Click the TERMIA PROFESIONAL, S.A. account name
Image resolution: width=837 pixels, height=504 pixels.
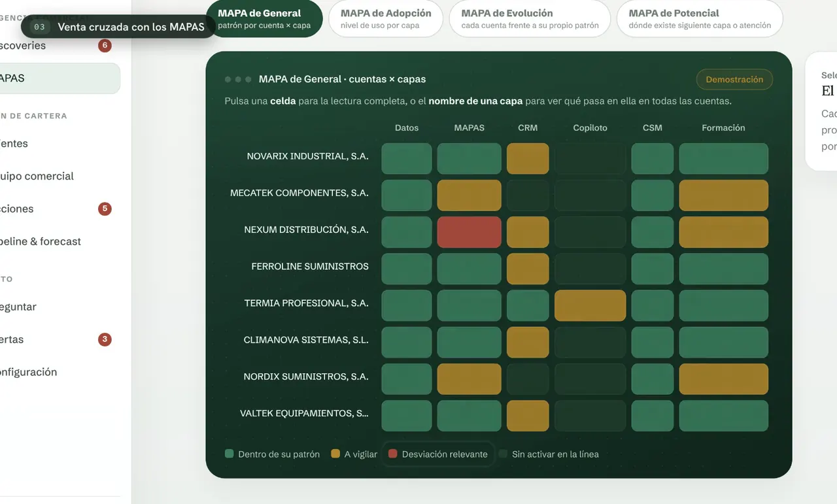306,303
